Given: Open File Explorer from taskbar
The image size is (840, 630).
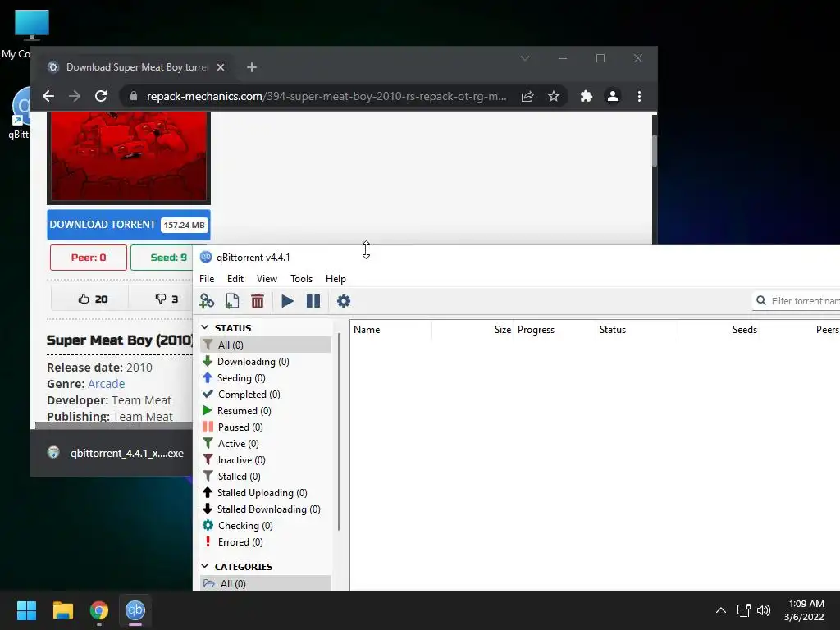Looking at the screenshot, I should click(62, 610).
